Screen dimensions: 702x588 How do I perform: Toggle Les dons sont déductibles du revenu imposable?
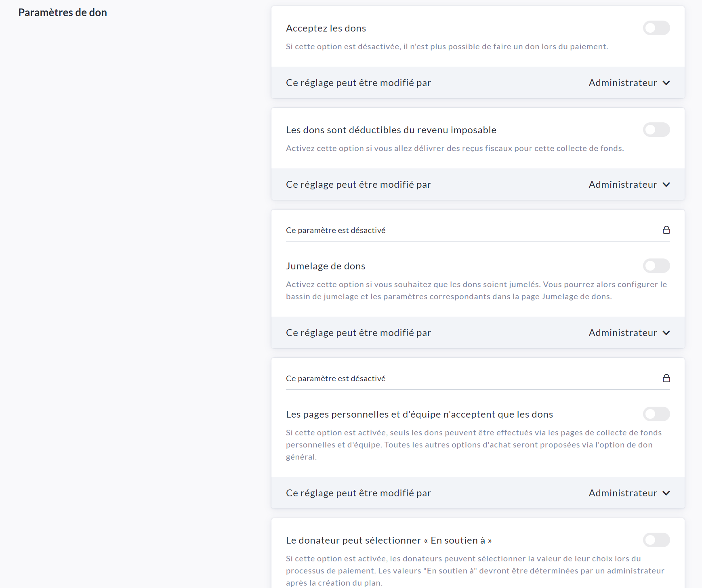(x=656, y=130)
